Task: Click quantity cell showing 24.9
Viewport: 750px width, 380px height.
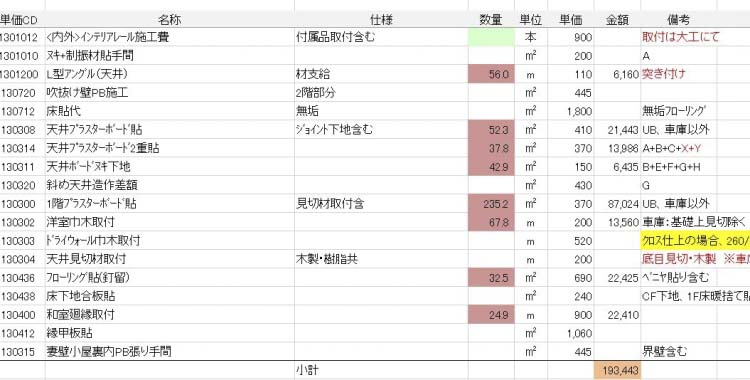Action: pos(491,314)
